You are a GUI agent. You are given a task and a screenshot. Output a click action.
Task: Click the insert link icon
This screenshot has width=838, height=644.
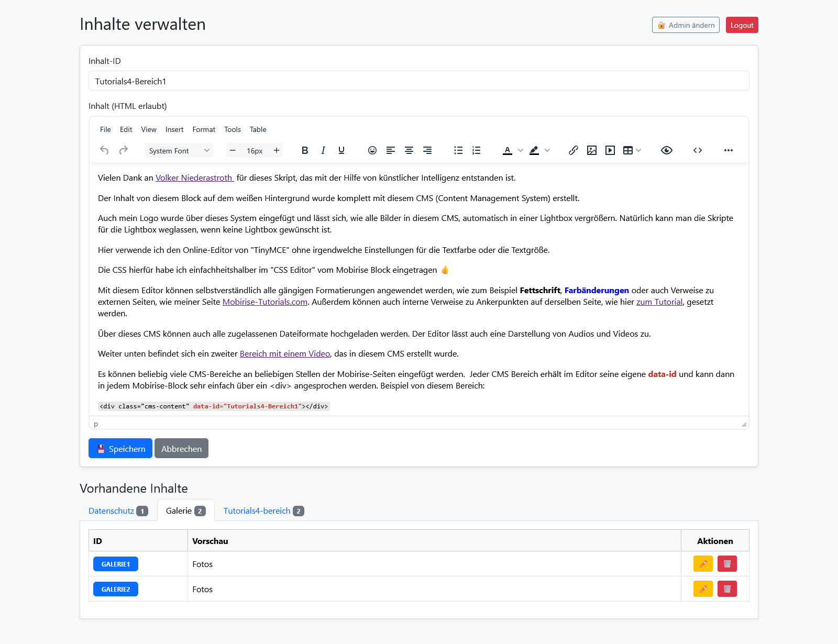[574, 150]
